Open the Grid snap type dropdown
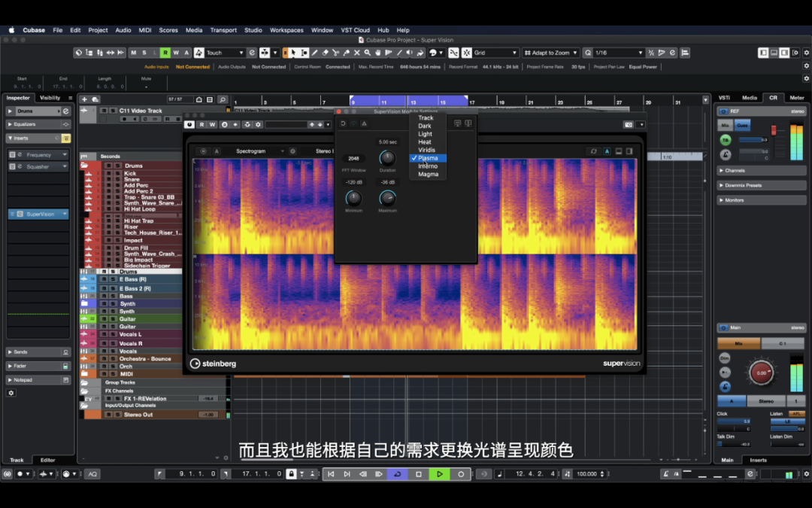The image size is (812, 508). [x=495, y=53]
